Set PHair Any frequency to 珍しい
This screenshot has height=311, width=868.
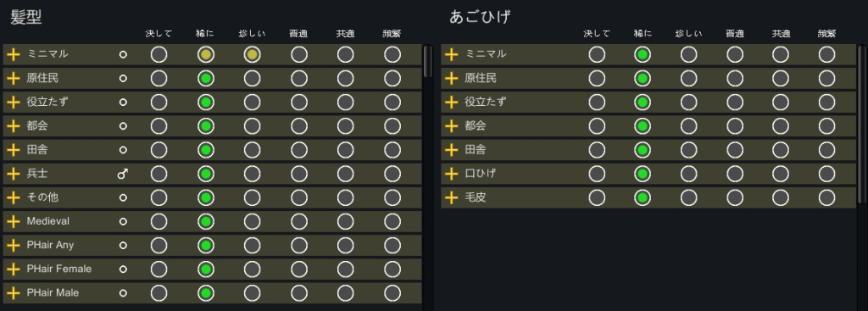(x=252, y=245)
